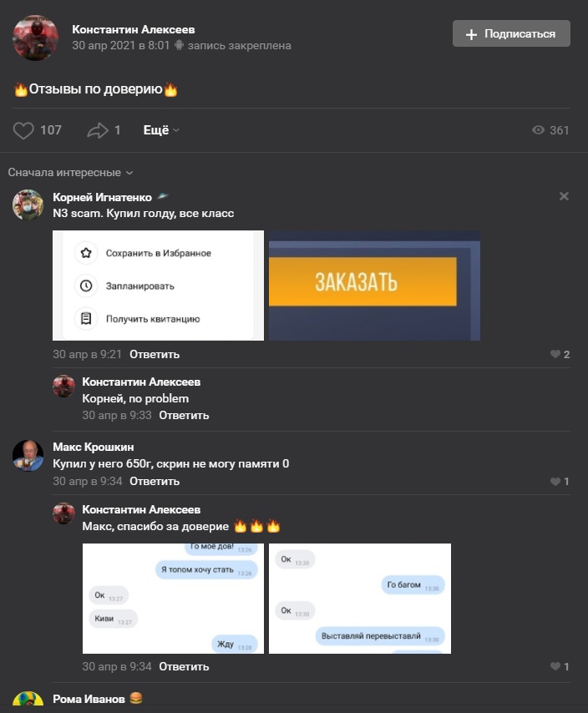Viewport: 588px width, 713px height.
Task: Reply to Макс Крошкин's comment
Action: click(155, 481)
